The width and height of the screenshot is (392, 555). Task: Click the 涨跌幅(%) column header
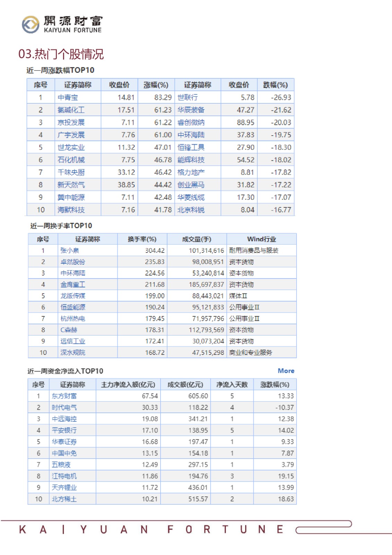point(275,385)
